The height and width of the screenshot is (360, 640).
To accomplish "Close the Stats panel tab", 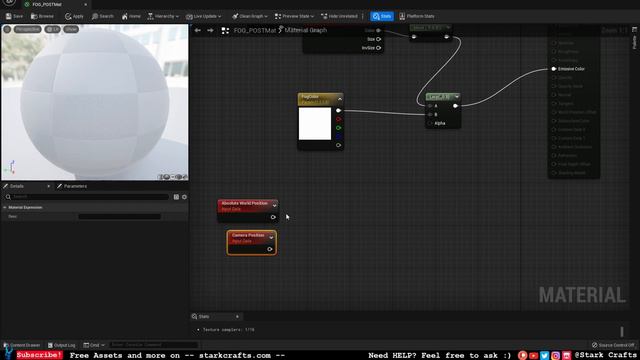I will click(238, 316).
